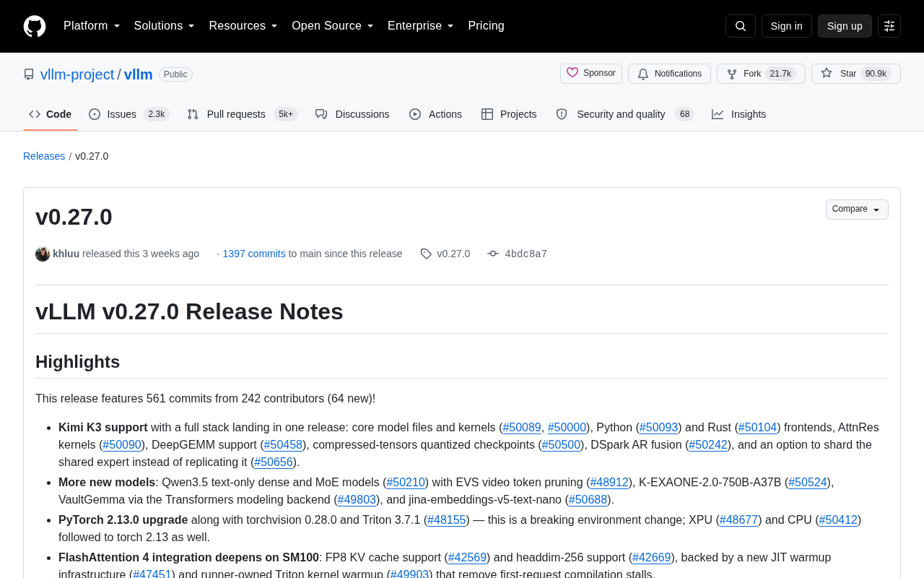This screenshot has height=578, width=924.
Task: Open pull request #50089
Action: click(x=522, y=428)
